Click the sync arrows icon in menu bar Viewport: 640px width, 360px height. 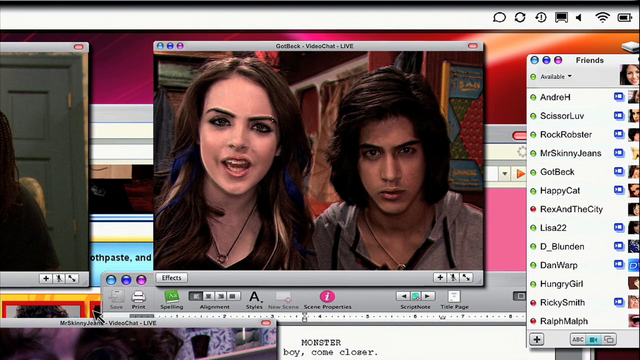[520, 18]
